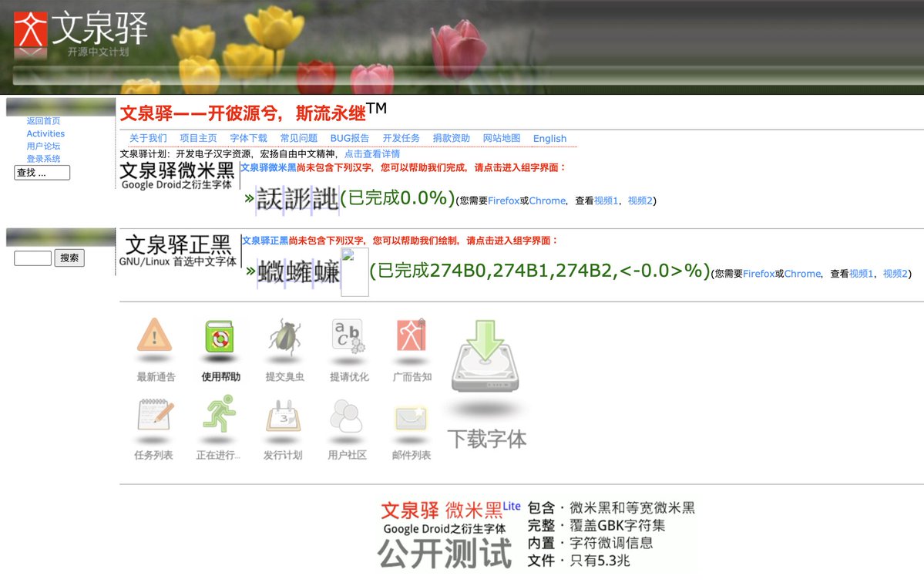Click the 文泉驿正黑 blue link text

coord(265,241)
